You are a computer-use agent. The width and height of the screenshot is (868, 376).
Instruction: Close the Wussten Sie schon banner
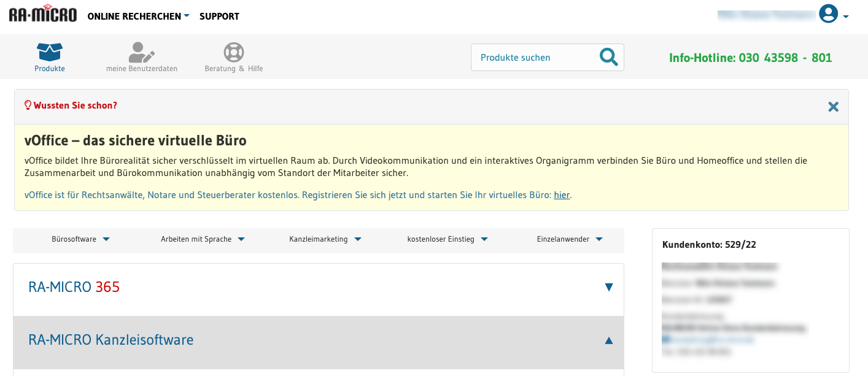833,107
